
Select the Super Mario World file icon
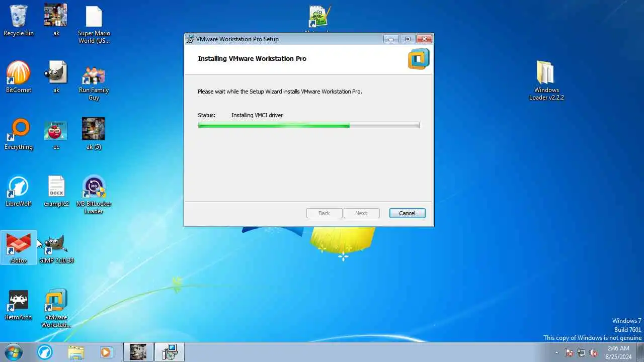click(94, 24)
